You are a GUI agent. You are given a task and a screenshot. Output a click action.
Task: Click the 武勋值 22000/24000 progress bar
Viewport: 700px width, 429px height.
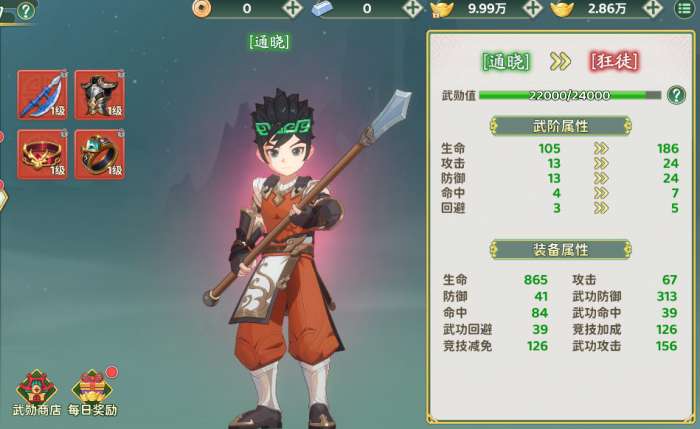tap(570, 95)
